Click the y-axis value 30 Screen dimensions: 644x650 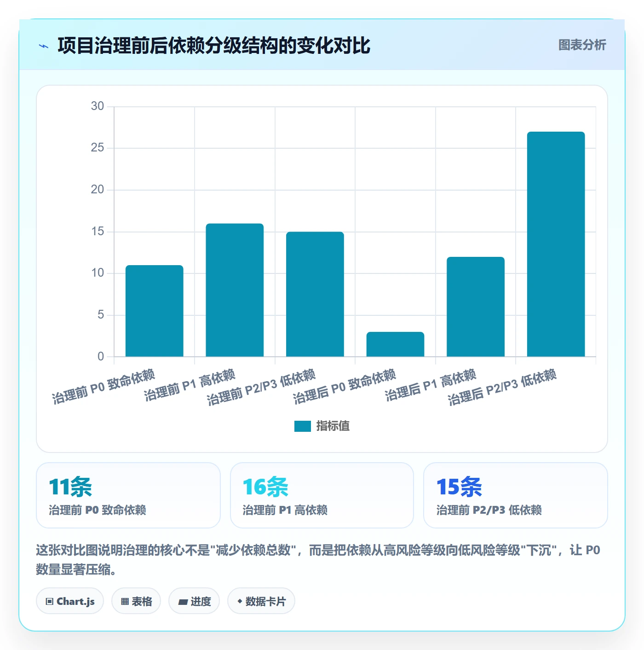coord(98,106)
